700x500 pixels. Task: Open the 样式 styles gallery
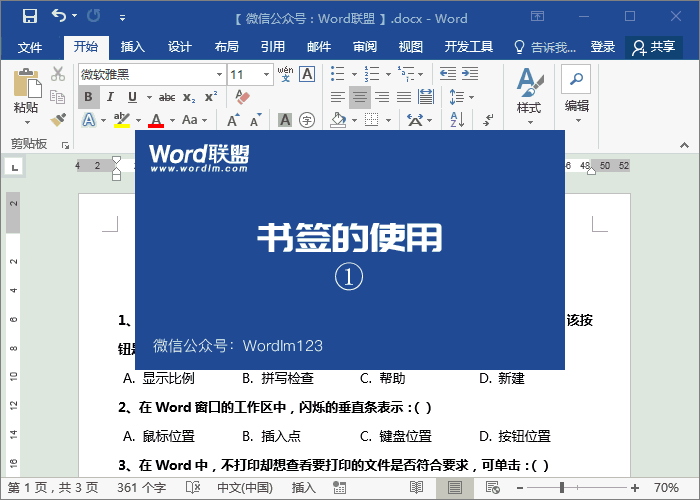point(529,96)
